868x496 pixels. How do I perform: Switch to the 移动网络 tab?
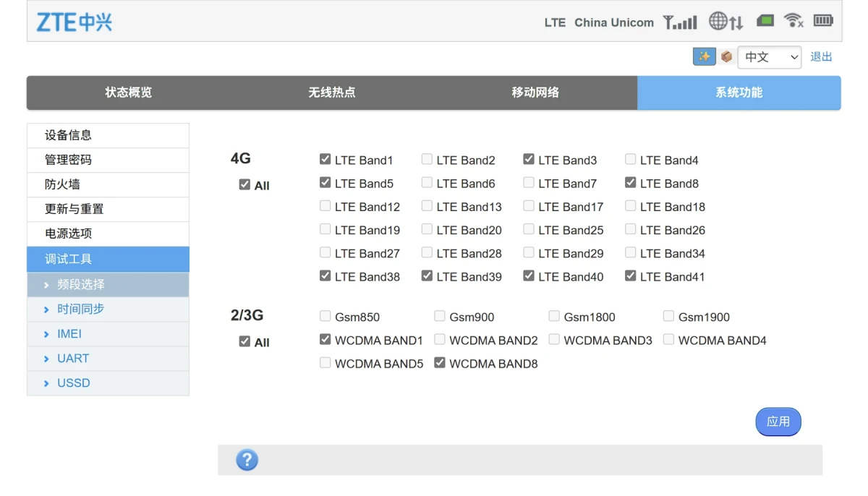click(535, 93)
